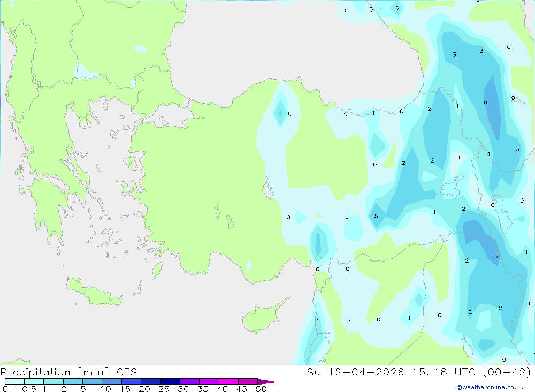Click the 40 to 45 mm legend swatch

tap(228, 381)
